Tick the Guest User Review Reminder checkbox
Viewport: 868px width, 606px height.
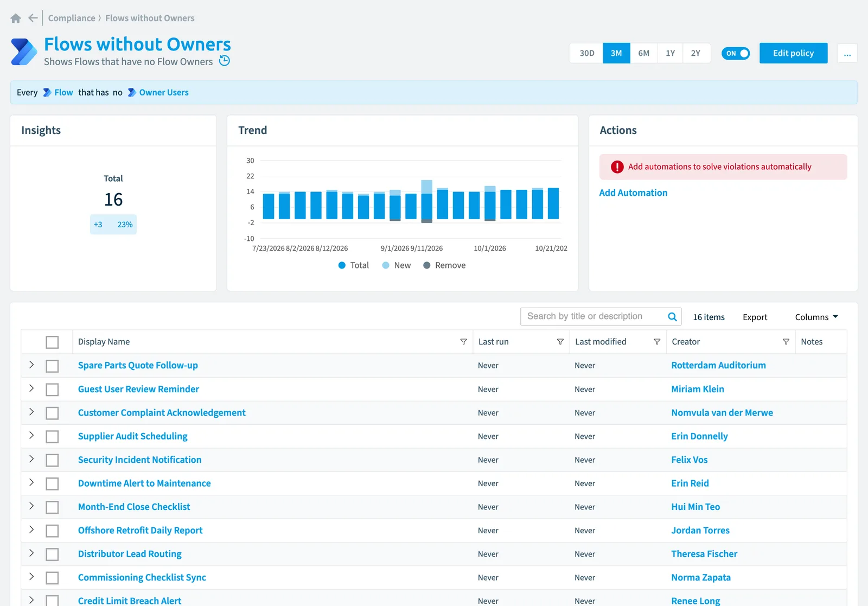click(52, 390)
